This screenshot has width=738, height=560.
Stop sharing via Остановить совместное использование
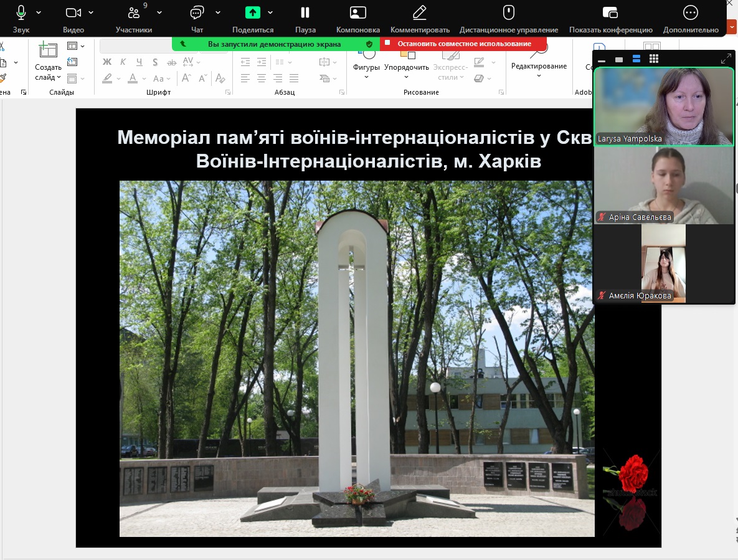coord(464,44)
